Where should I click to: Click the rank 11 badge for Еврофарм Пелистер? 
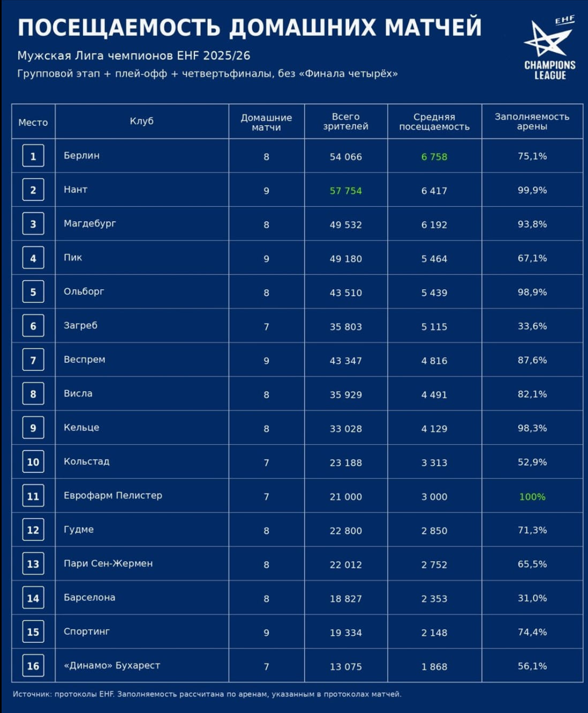click(x=33, y=496)
